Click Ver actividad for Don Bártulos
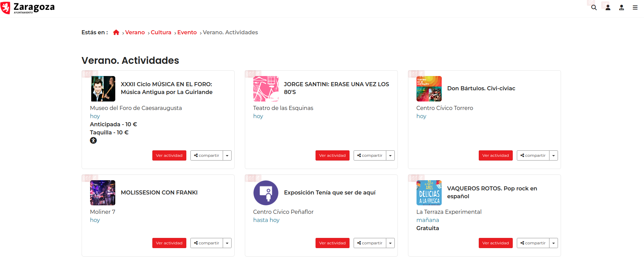The image size is (644, 261). click(x=495, y=155)
